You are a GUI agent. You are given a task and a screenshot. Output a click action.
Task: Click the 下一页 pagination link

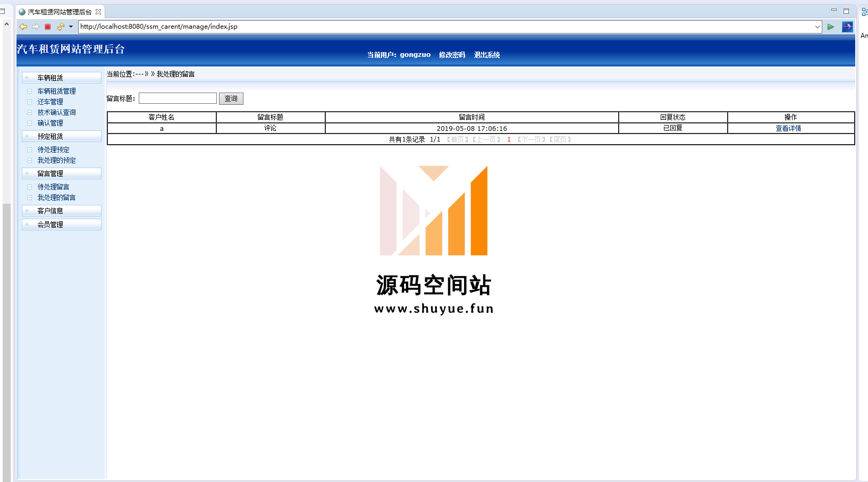[x=532, y=139]
